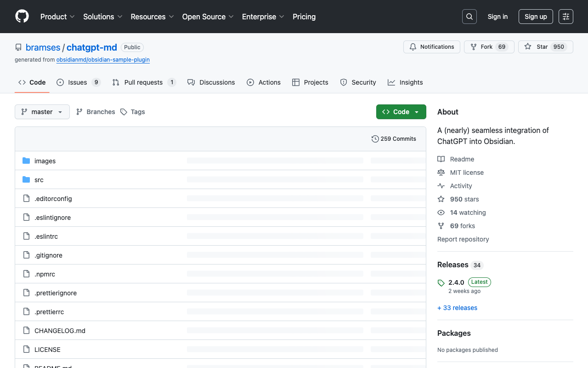
Task: View the 259 Commits history
Action: coord(394,139)
